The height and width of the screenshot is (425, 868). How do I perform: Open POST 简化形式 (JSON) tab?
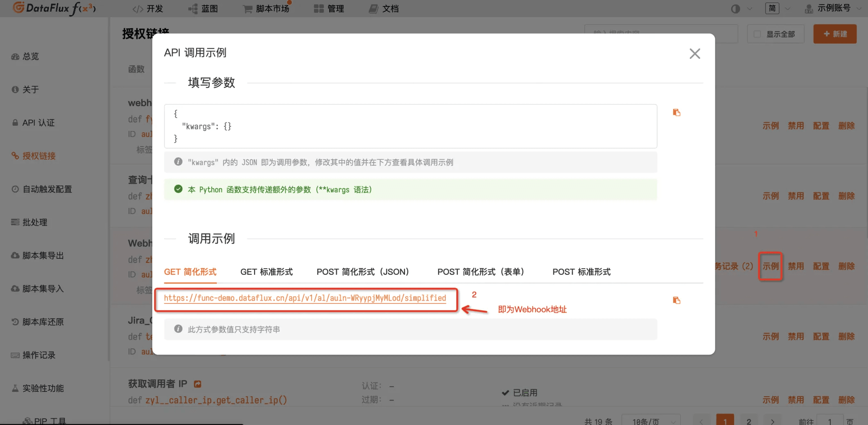coord(362,272)
